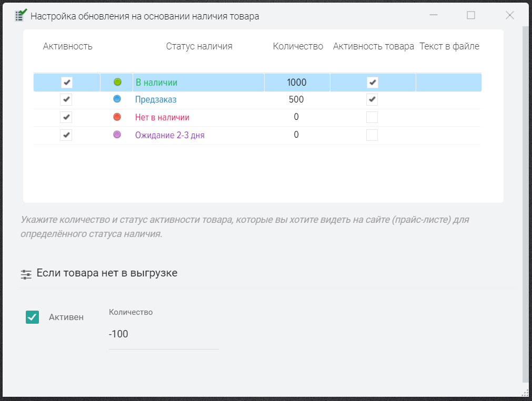
Task: Click the sliders icon beside Если товара нет
Action: click(26, 274)
